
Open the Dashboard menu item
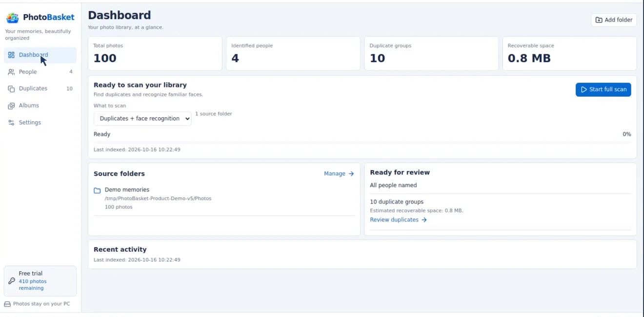point(40,55)
